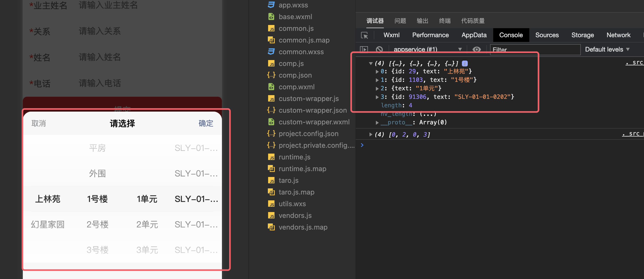
Task: Select the vendors.js JavaScript file icon
Action: 271,215
